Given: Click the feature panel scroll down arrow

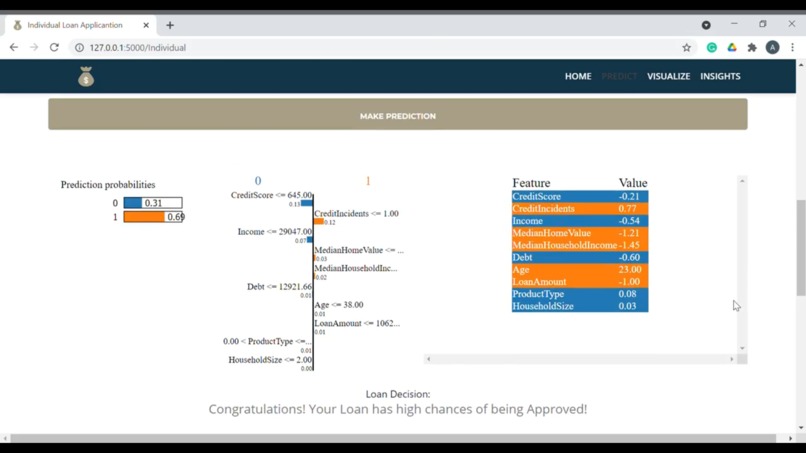Looking at the screenshot, I should (742, 349).
